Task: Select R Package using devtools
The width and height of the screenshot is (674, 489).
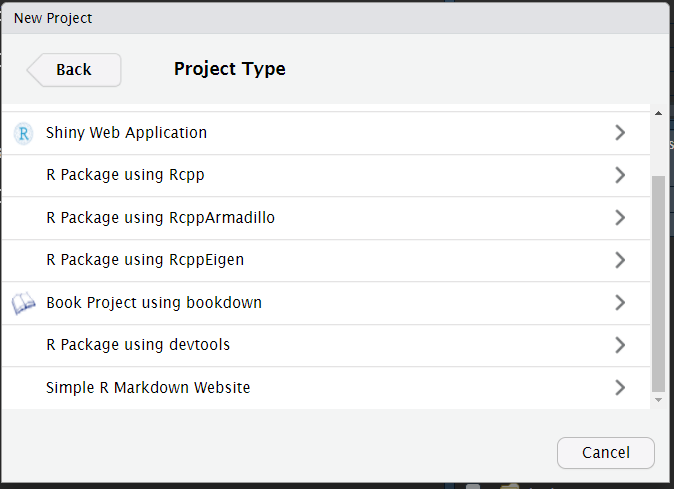Action: [326, 345]
